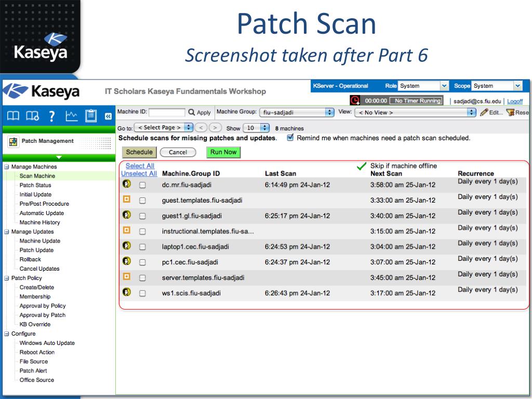Viewport: 532px width, 399px height.
Task: Check the box for server.templates.fiu-sadjadi
Action: (x=142, y=278)
